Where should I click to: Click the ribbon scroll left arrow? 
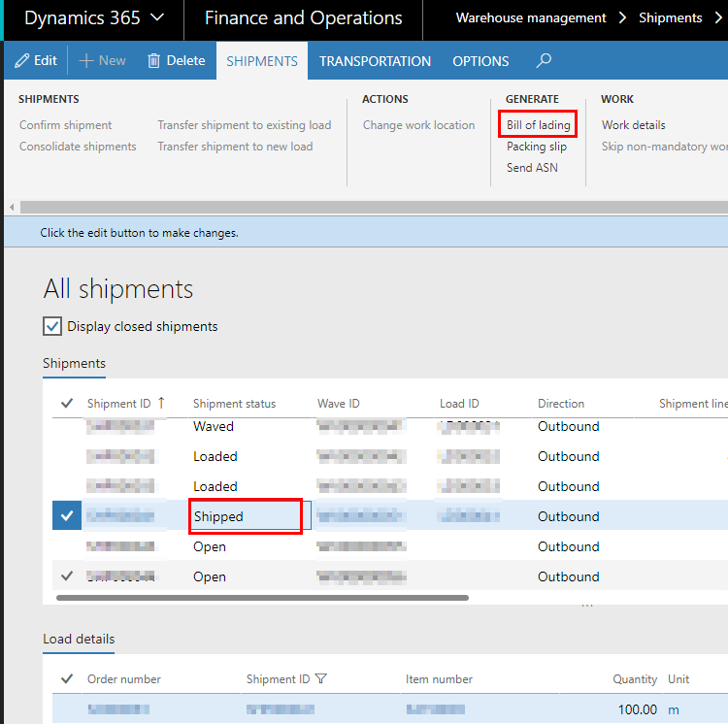[x=12, y=208]
